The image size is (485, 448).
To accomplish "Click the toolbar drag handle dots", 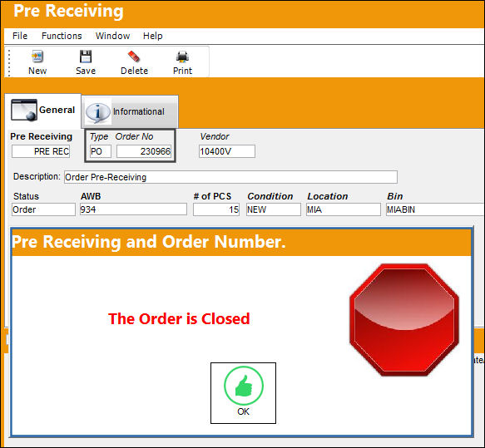I will click(9, 62).
